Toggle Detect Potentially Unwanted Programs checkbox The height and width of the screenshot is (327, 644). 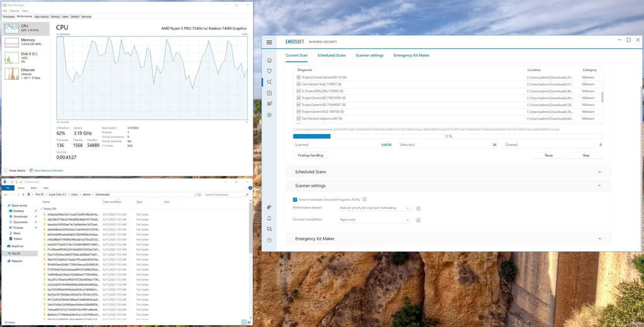[x=295, y=199]
